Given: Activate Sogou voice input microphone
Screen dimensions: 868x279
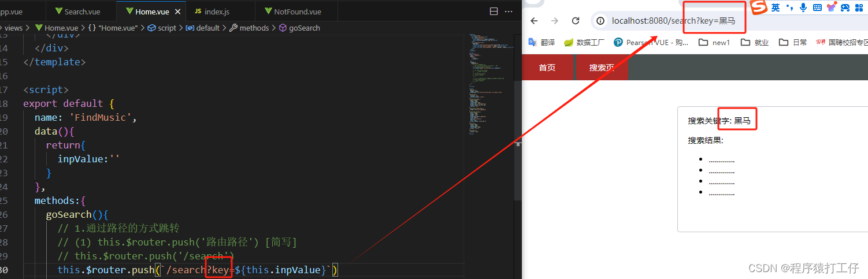Looking at the screenshot, I should point(803,8).
